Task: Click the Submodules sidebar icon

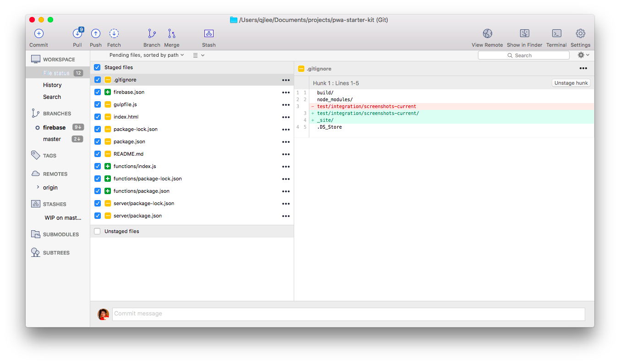Action: coord(36,234)
